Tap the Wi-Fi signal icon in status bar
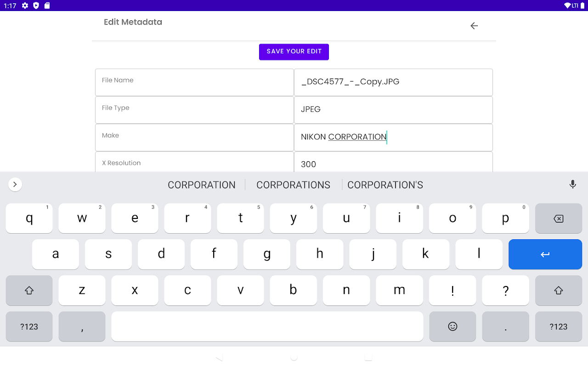 [x=567, y=6]
